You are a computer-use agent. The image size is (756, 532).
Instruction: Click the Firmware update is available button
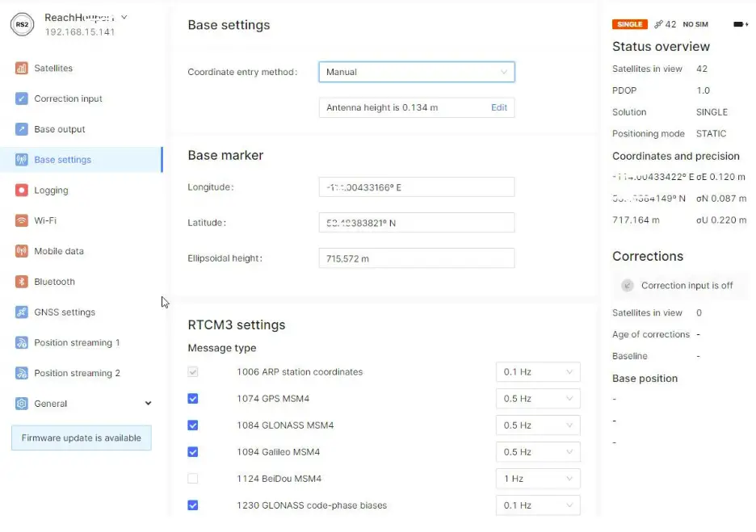tap(81, 438)
